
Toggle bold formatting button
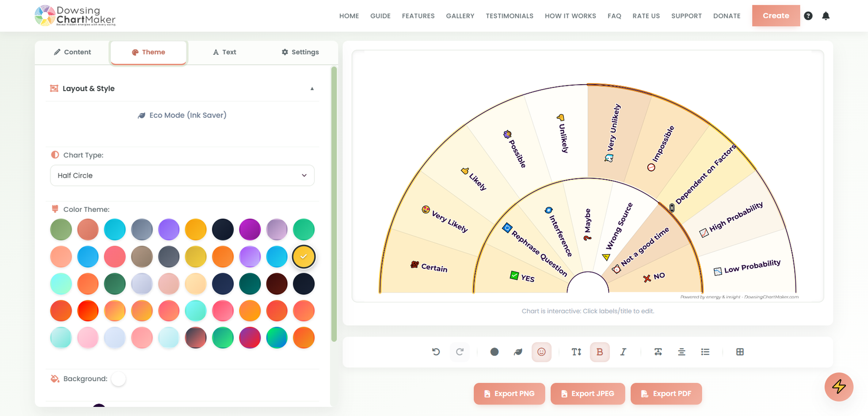(599, 352)
